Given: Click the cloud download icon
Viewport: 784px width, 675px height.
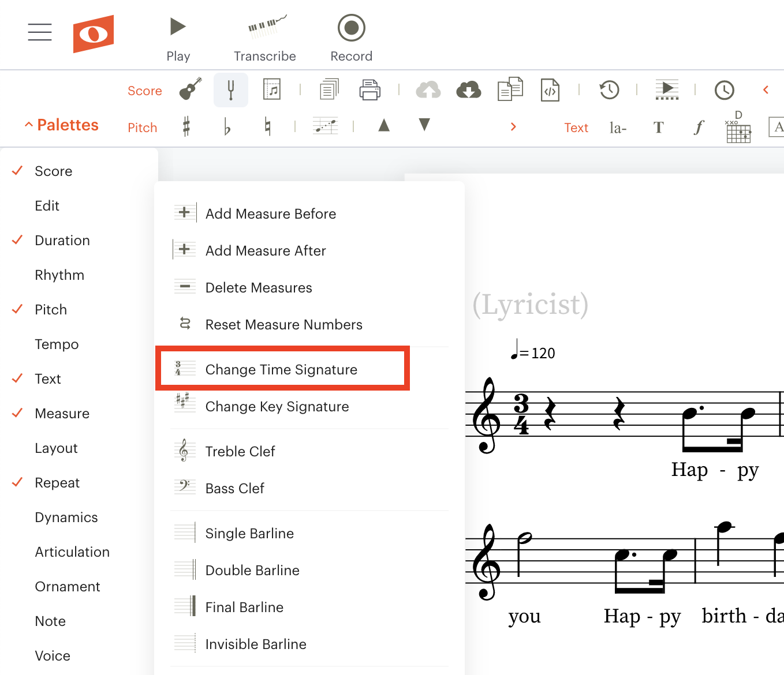Looking at the screenshot, I should (x=469, y=90).
